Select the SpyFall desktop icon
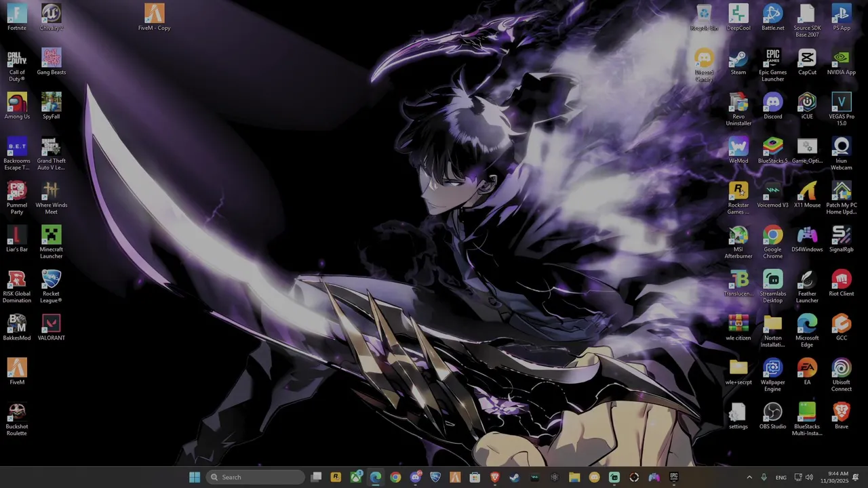Screen dimensions: 868x488 click(52, 106)
